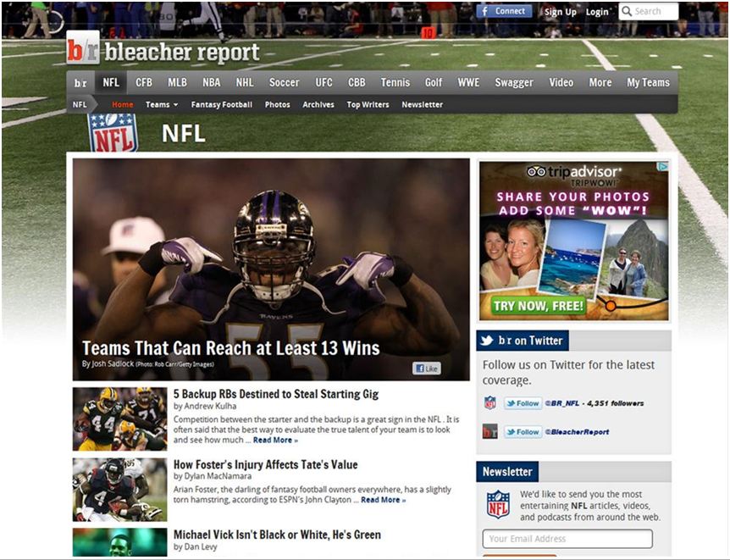The height and width of the screenshot is (560, 730).
Task: Click the b/r home tab in navbar
Action: tap(80, 83)
